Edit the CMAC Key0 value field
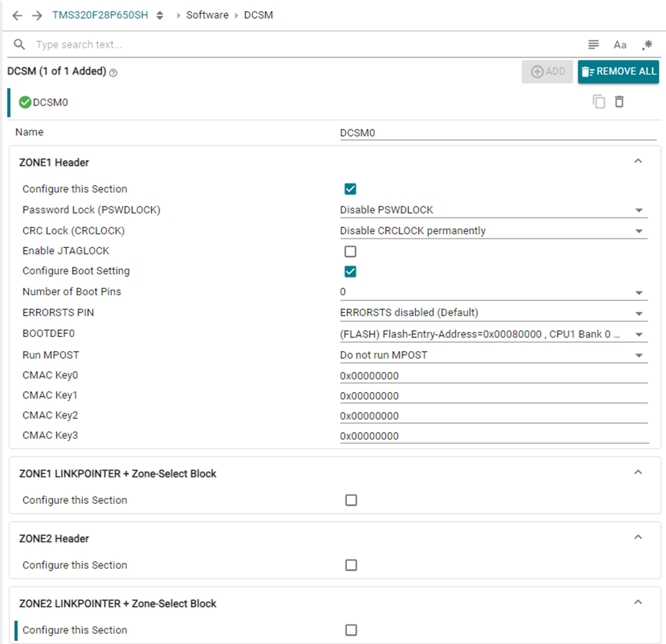Viewport: 666px width, 644px height. (x=493, y=375)
